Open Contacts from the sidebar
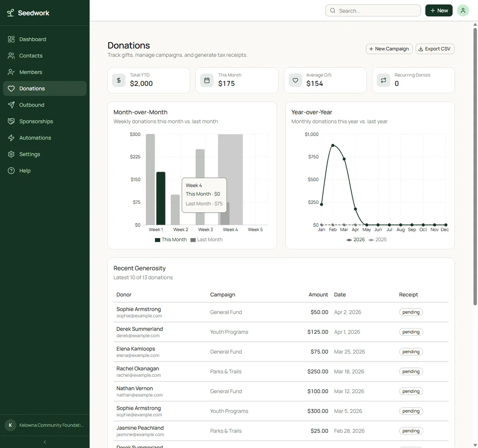This screenshot has width=478, height=448. pyautogui.click(x=30, y=55)
